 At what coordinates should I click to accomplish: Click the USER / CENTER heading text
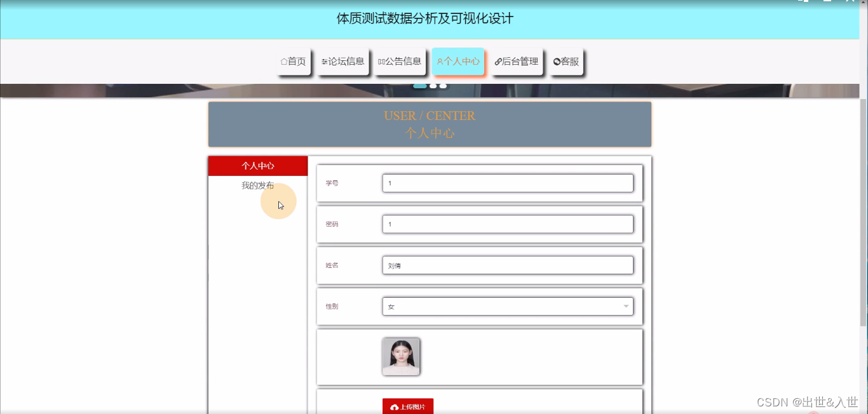point(430,116)
